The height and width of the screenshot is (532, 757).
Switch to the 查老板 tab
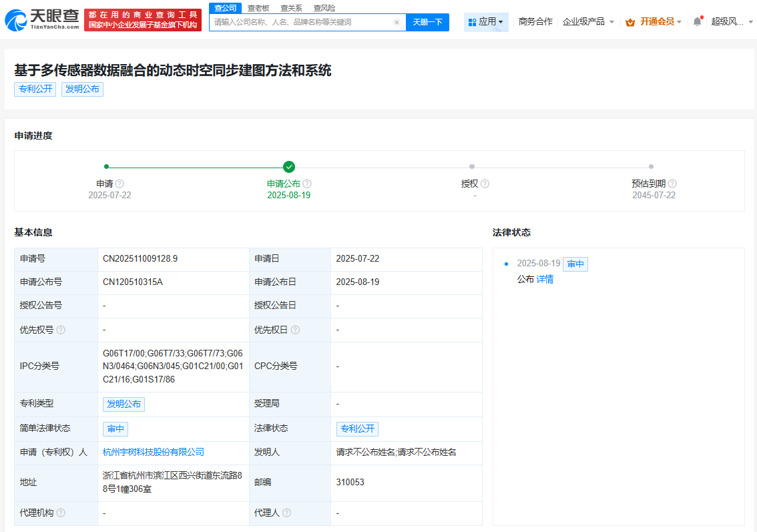(x=258, y=7)
